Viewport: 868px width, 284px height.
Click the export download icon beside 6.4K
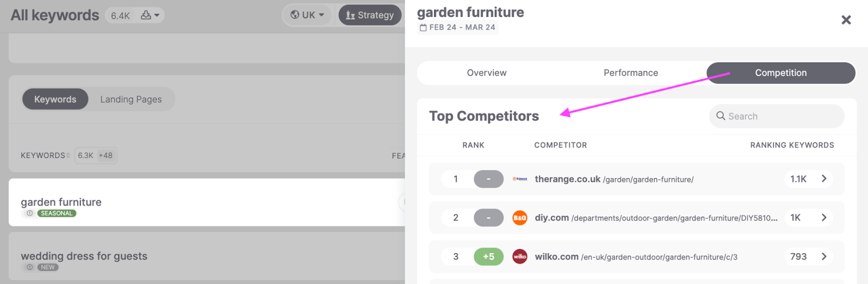click(x=146, y=15)
